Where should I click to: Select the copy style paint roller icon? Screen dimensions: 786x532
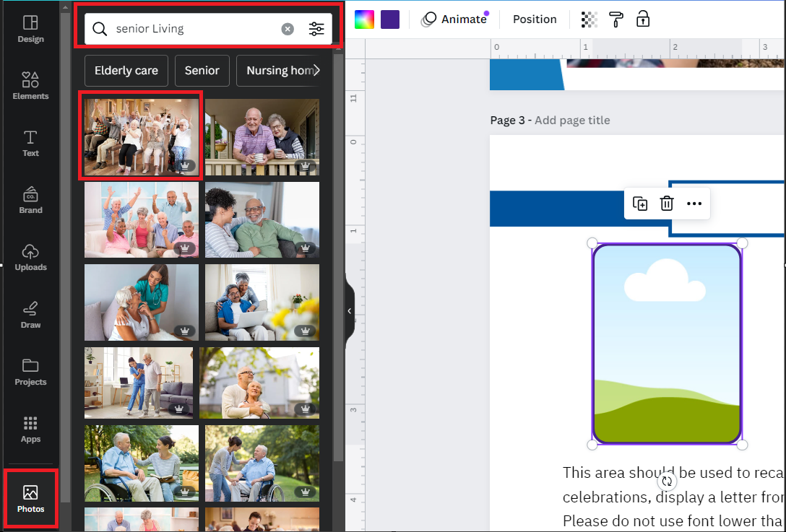pyautogui.click(x=616, y=19)
